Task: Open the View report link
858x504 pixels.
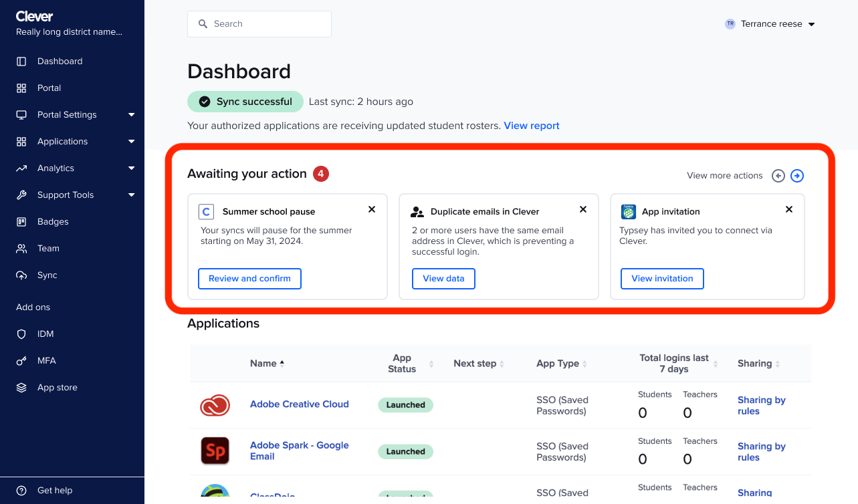Action: 531,126
